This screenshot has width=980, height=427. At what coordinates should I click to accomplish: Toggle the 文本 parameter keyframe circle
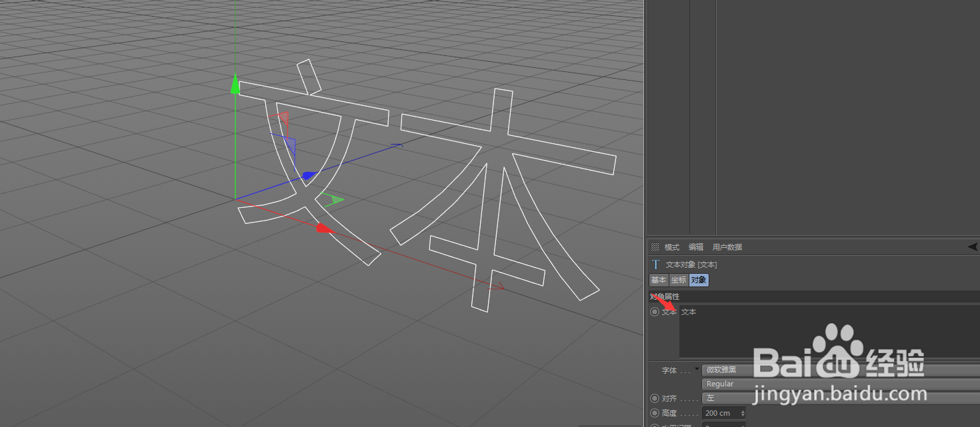pos(655,312)
